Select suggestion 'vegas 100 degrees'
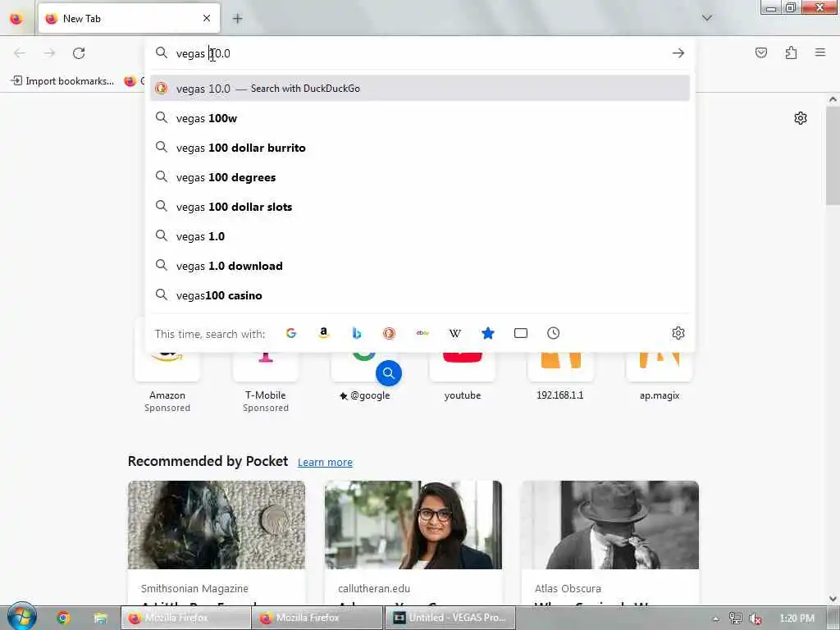840x630 pixels. pos(420,177)
